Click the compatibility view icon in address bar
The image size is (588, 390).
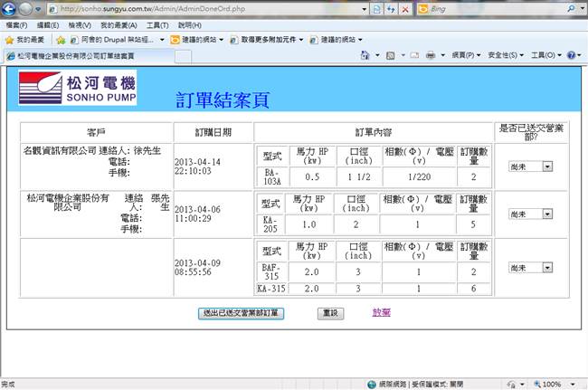[376, 9]
